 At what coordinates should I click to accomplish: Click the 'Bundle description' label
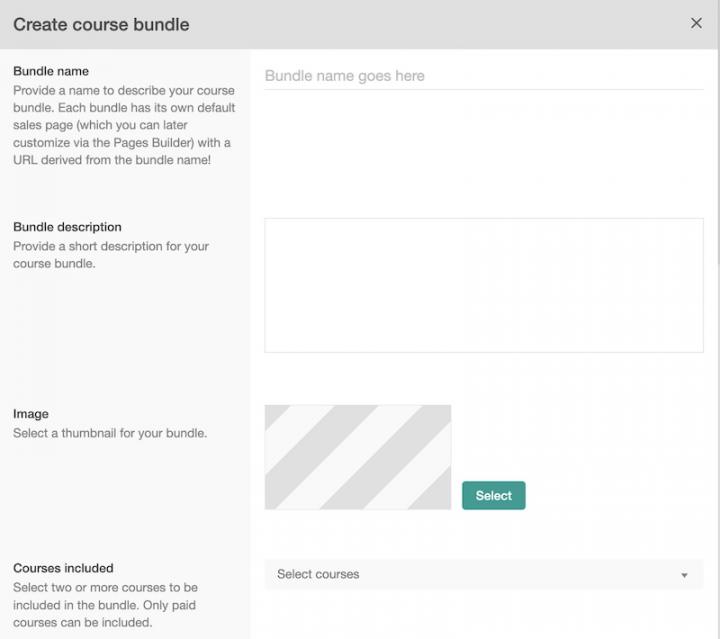[x=68, y=227]
